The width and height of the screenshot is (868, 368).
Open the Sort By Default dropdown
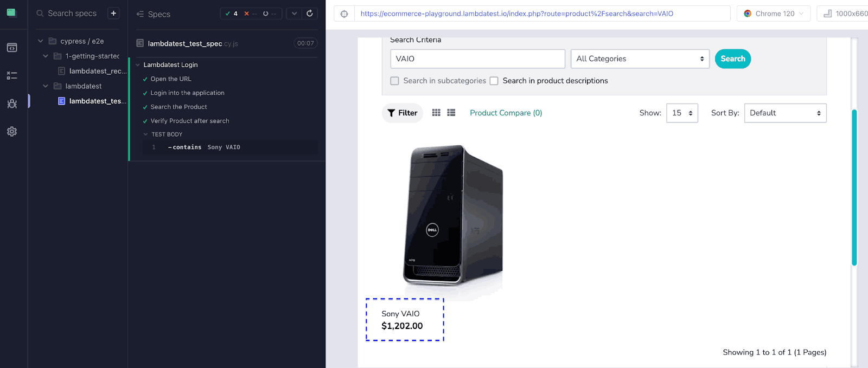[x=785, y=113]
